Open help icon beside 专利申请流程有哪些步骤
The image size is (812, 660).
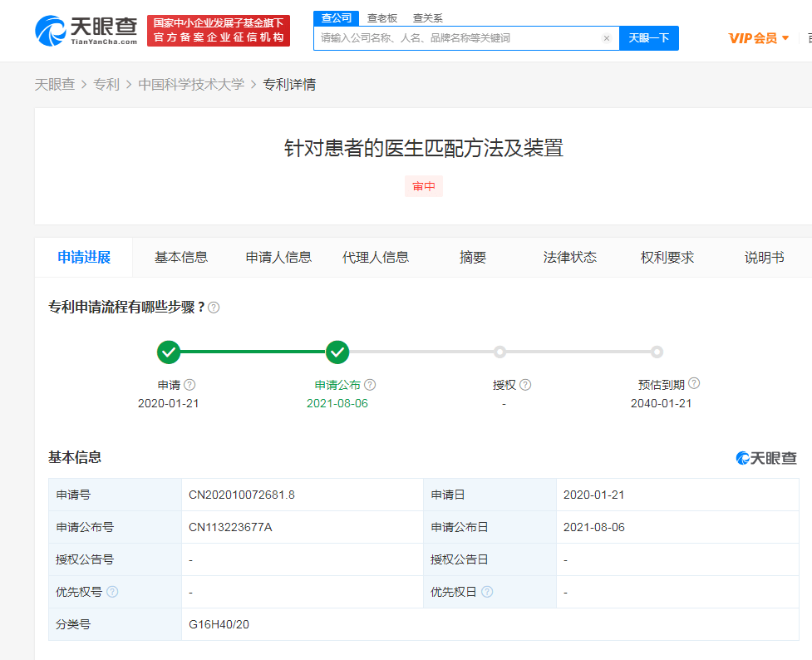(214, 308)
